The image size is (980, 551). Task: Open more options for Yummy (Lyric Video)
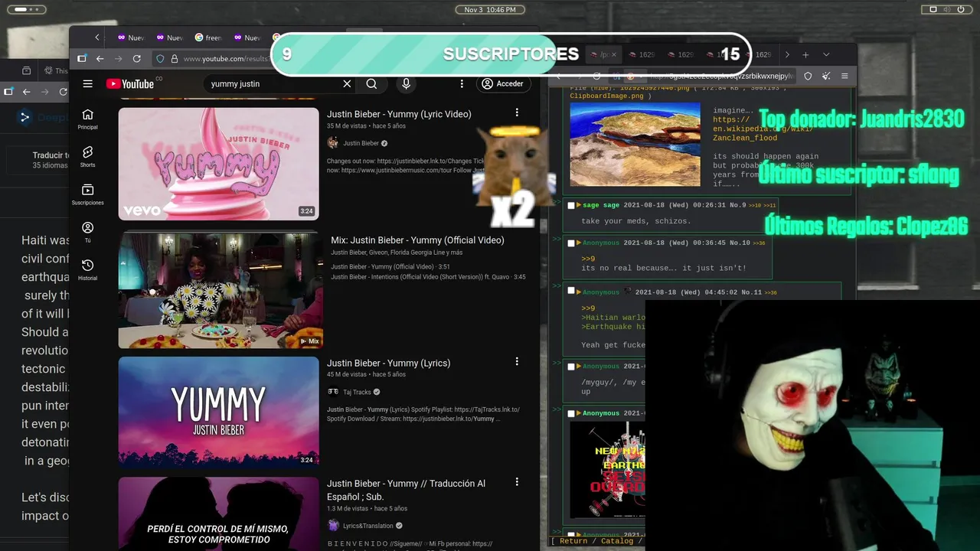517,113
